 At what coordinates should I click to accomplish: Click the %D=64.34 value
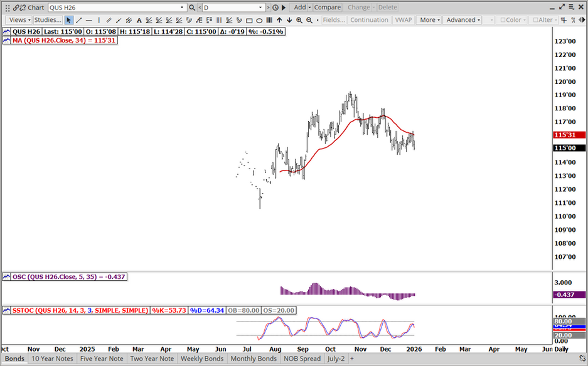coord(206,310)
